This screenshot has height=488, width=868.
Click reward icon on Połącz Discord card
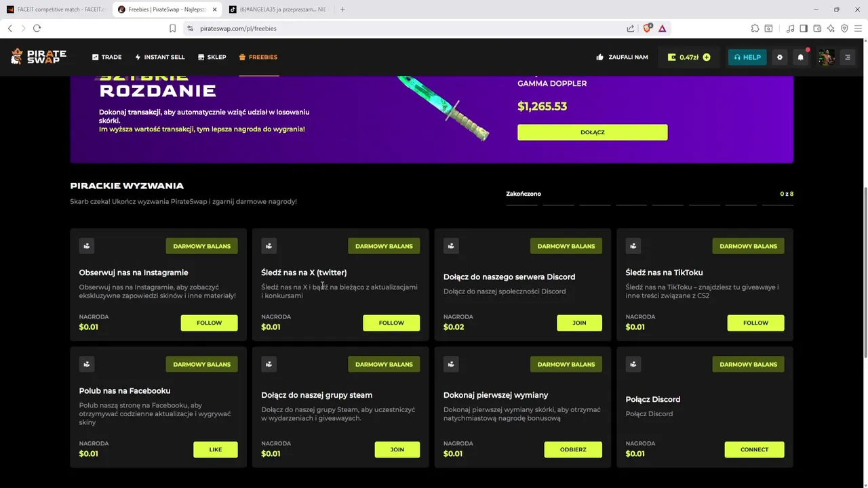(x=633, y=364)
